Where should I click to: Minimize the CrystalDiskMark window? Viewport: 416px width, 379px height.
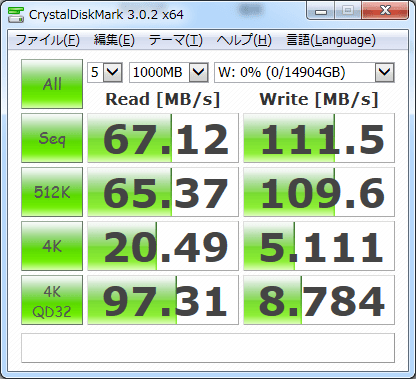click(x=321, y=11)
